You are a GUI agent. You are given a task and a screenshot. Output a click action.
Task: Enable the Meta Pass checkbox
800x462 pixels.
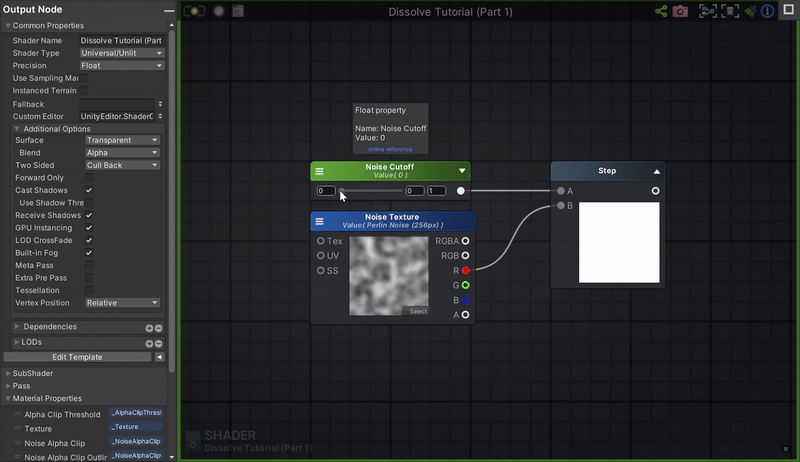click(89, 265)
